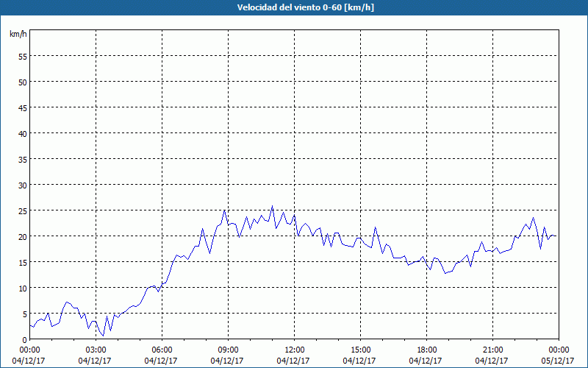The image size is (588, 368).
Task: Click the 15:00 time label on x-axis
Action: tap(360, 350)
